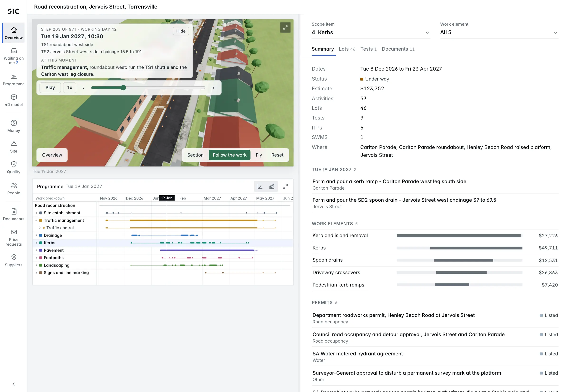The width and height of the screenshot is (570, 392).
Task: Switch programme to line chart view
Action: coord(260,186)
